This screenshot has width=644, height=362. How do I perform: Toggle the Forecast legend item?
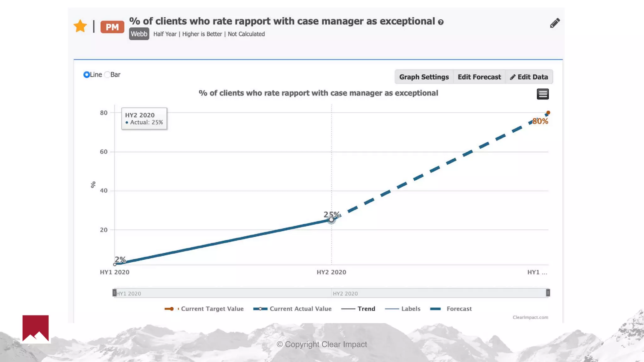[x=459, y=309]
